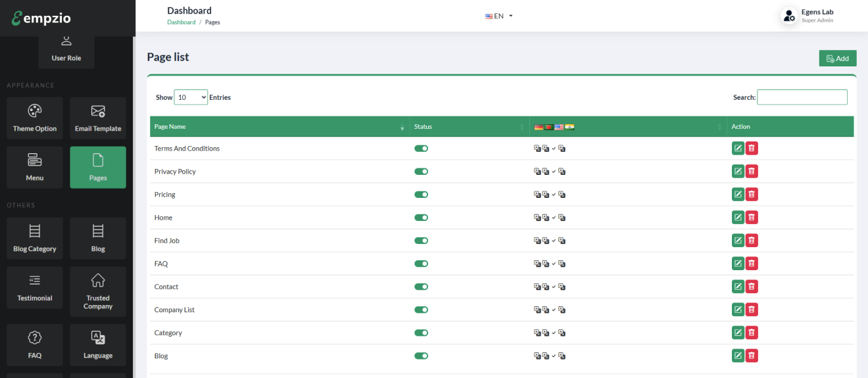Click the Action column header
This screenshot has width=868, height=378.
(790, 126)
